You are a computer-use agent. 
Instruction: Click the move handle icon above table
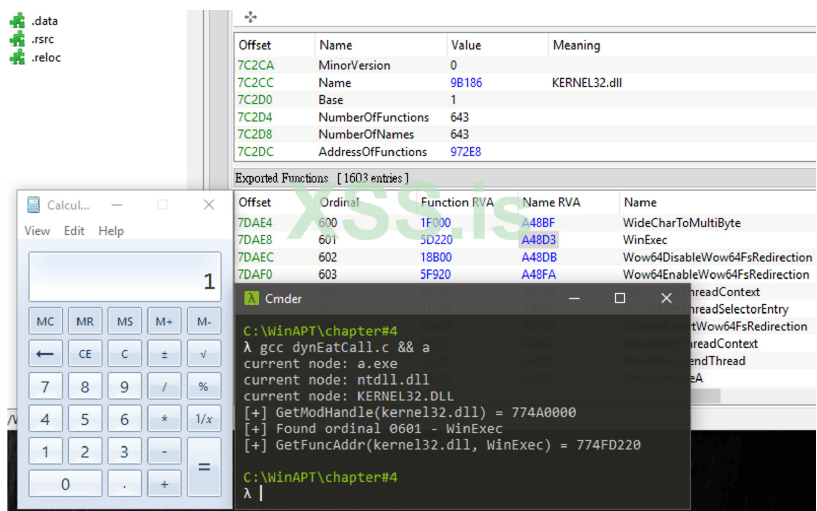coord(250,17)
